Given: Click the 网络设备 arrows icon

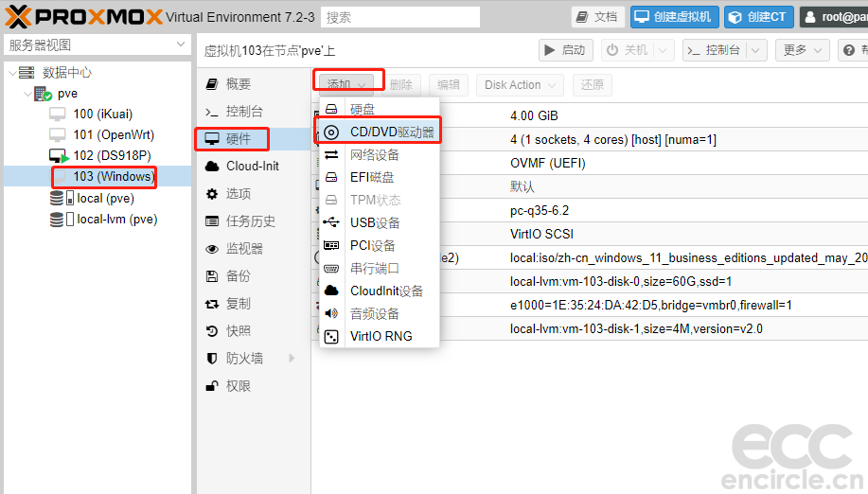Looking at the screenshot, I should [331, 154].
